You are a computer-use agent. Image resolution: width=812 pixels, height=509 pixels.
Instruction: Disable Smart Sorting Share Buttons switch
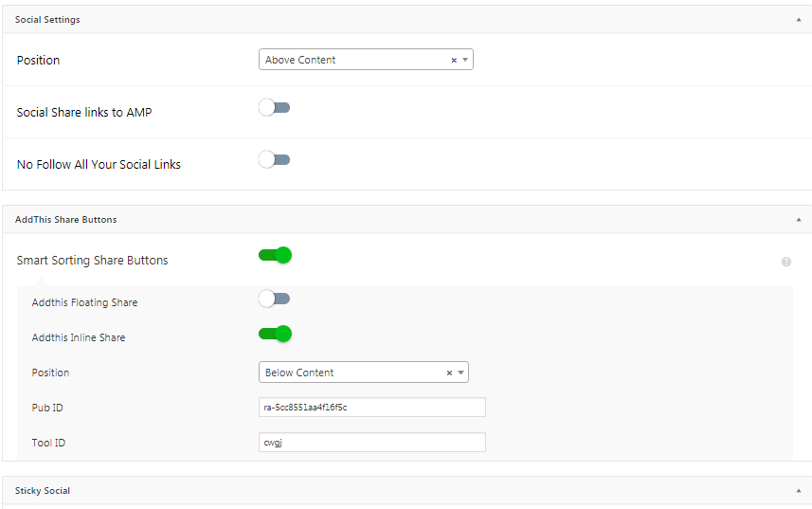point(275,255)
